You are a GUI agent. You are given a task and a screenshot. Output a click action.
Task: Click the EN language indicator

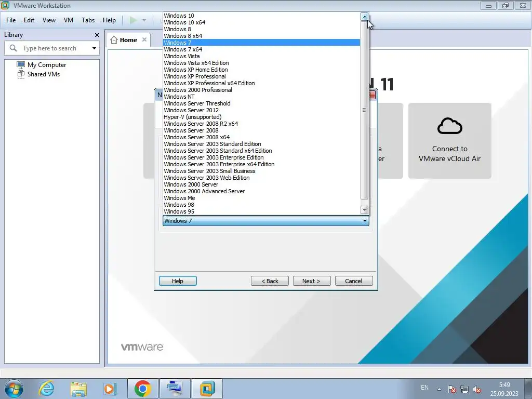(x=424, y=388)
